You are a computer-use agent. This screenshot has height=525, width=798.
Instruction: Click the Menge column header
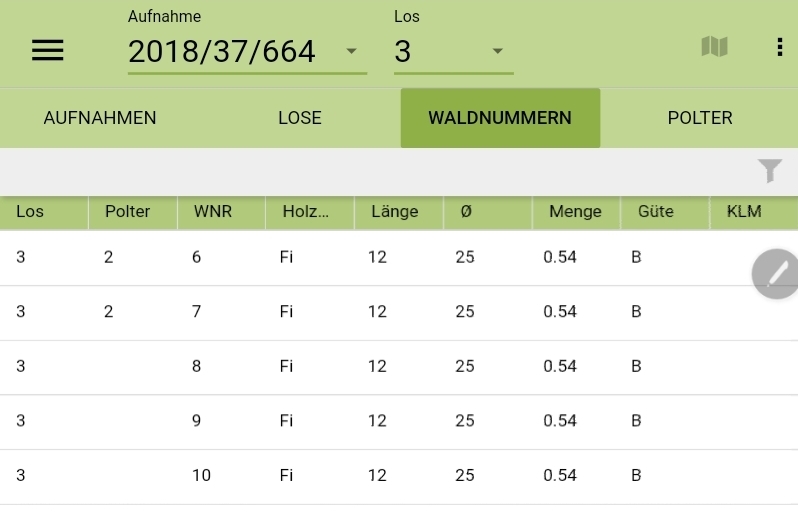574,212
